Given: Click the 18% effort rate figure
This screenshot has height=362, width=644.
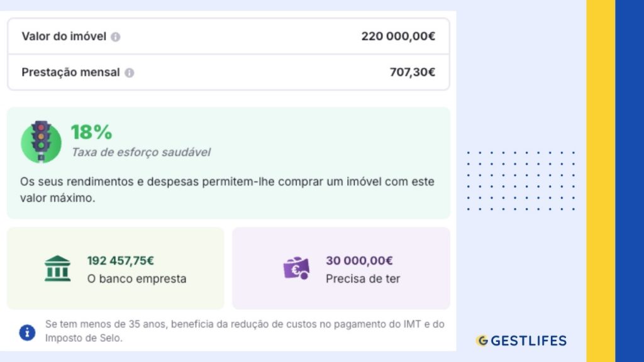Looking at the screenshot, I should [91, 132].
